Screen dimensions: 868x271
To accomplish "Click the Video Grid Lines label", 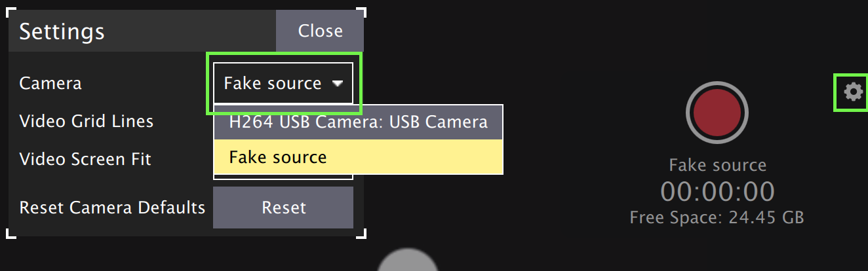I will [87, 121].
